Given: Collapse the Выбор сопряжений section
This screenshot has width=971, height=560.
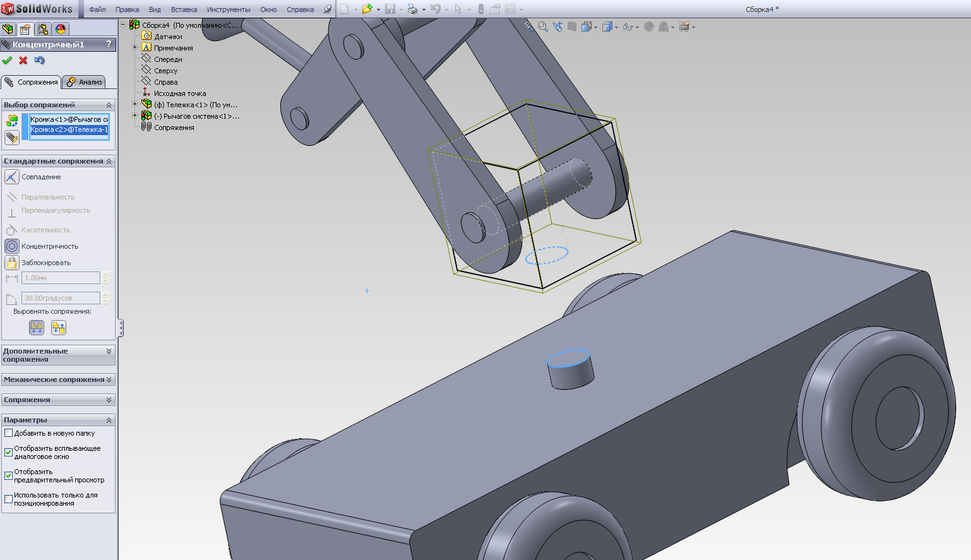Looking at the screenshot, I should [x=109, y=105].
